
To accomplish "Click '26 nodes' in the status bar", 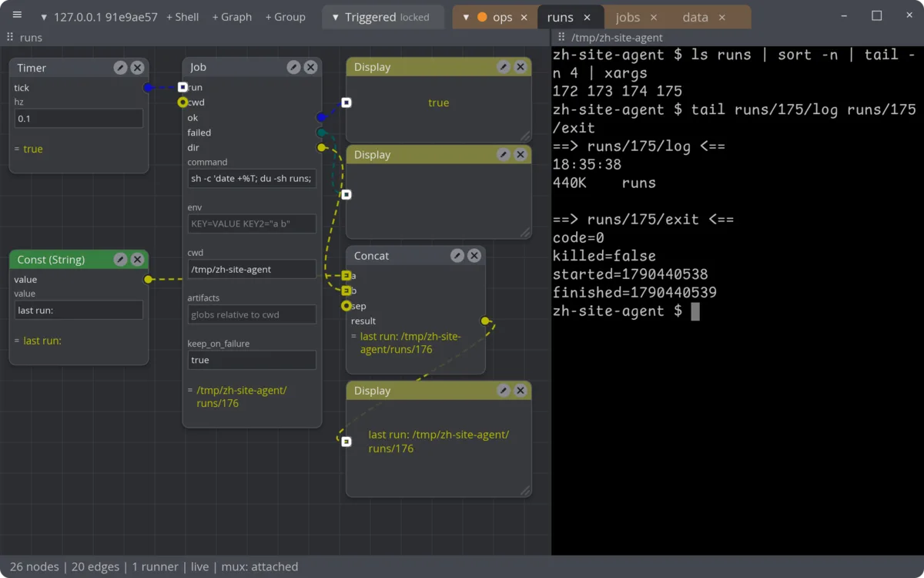I will 35,566.
